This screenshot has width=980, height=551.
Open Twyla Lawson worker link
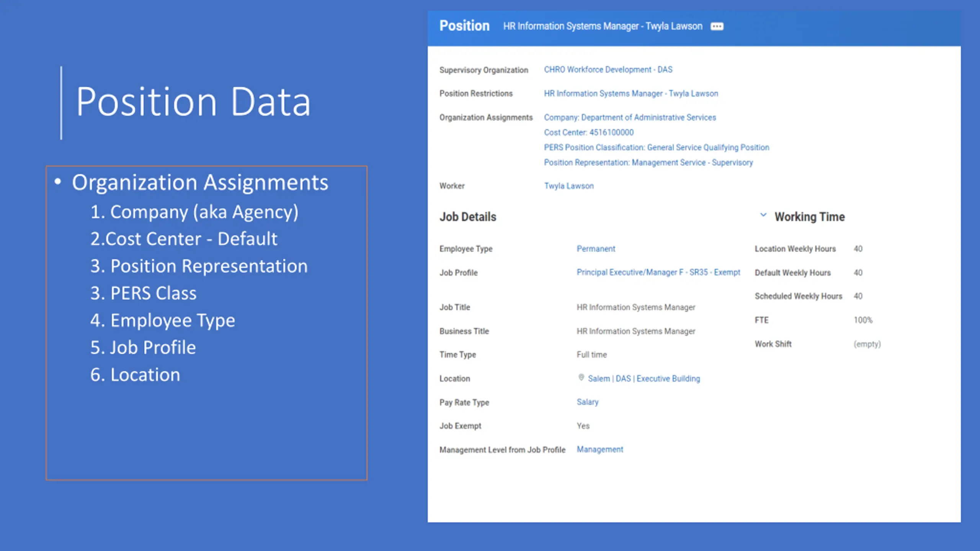pyautogui.click(x=569, y=186)
